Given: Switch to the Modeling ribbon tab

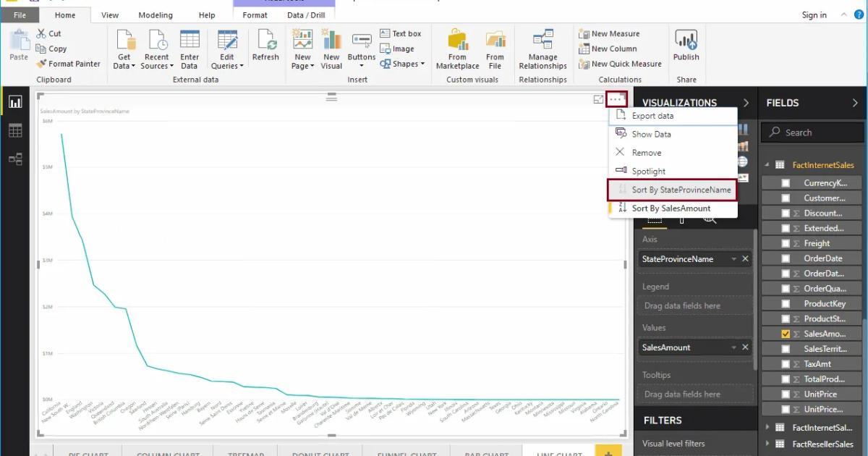Looking at the screenshot, I should [155, 14].
